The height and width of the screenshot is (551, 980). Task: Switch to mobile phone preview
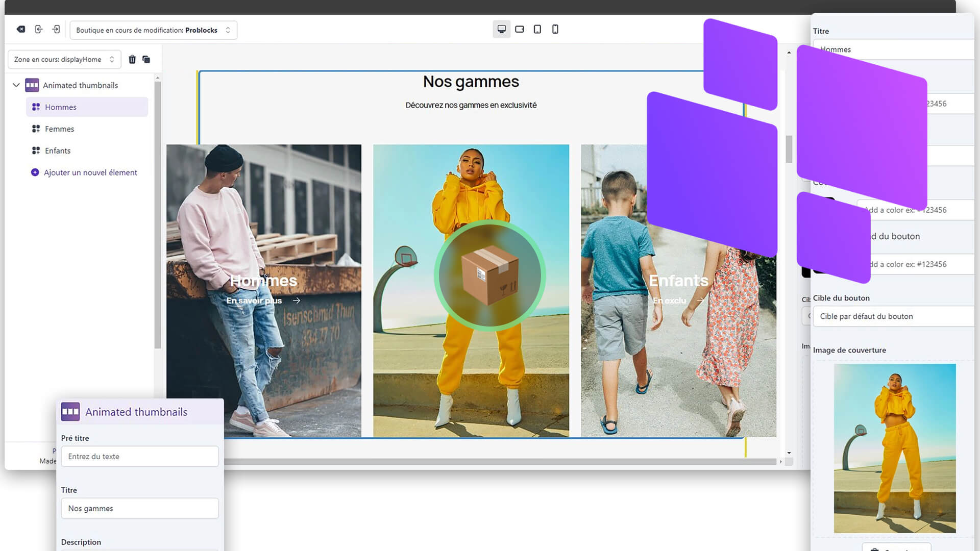(x=555, y=29)
